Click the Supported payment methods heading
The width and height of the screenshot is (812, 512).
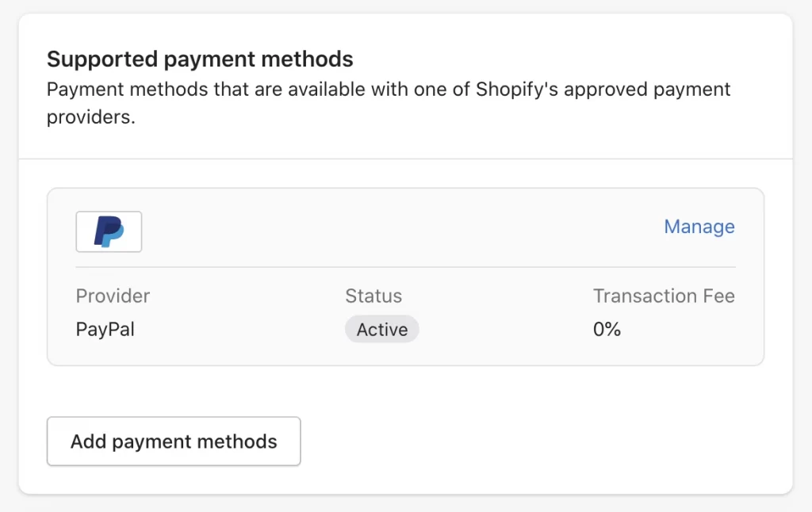[200, 59]
